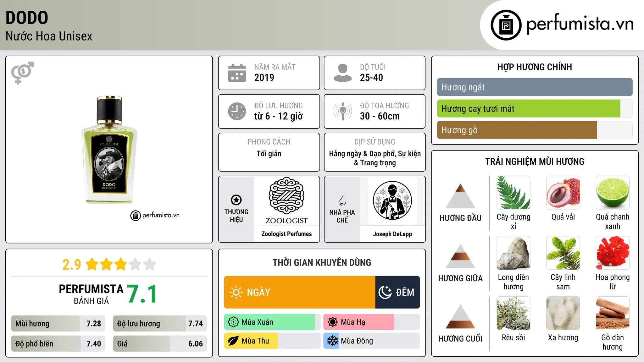This screenshot has height=362, width=644.
Task: Click the sun icon for Mùa Hạ
Action: pyautogui.click(x=332, y=322)
